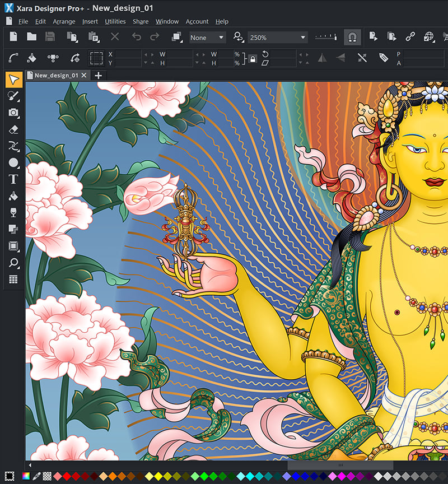
Task: Select the Zoom tool magnifier
Action: (12, 262)
